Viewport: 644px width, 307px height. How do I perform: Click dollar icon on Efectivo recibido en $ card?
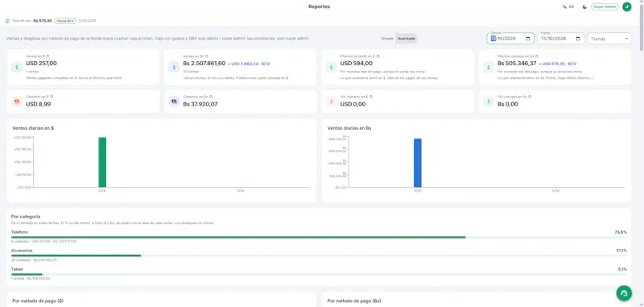pyautogui.click(x=332, y=68)
